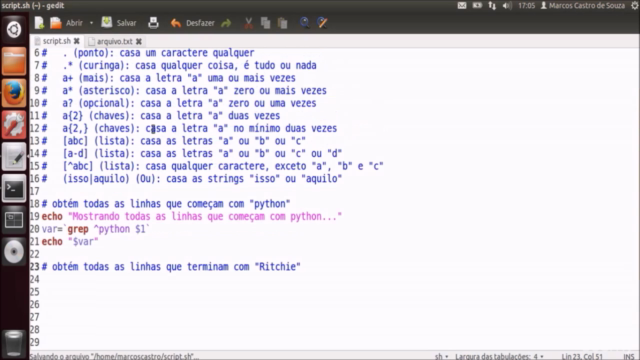This screenshot has width=640, height=360.
Task: Expand the Abrir recent files dropdown arrow
Action: pos(91,23)
